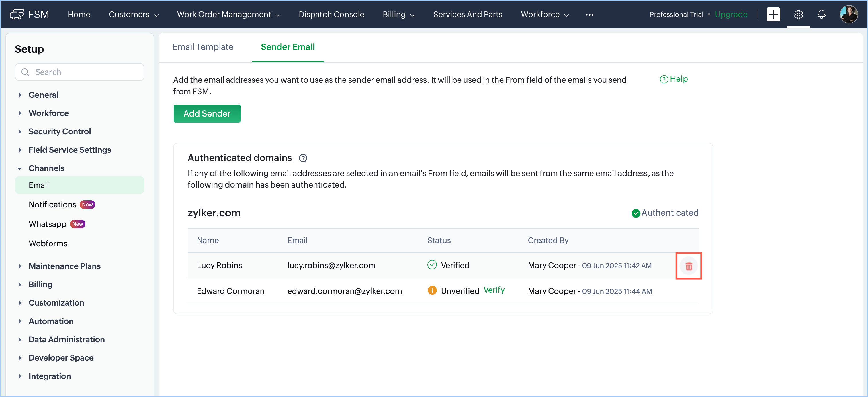
Task: Open the more options ellipsis menu
Action: [x=589, y=15]
